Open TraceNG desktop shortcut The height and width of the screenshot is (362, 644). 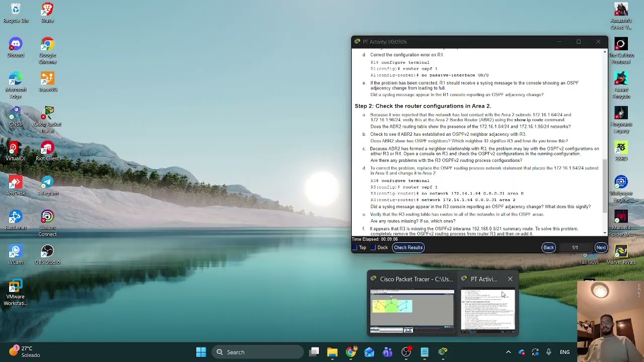(x=47, y=82)
